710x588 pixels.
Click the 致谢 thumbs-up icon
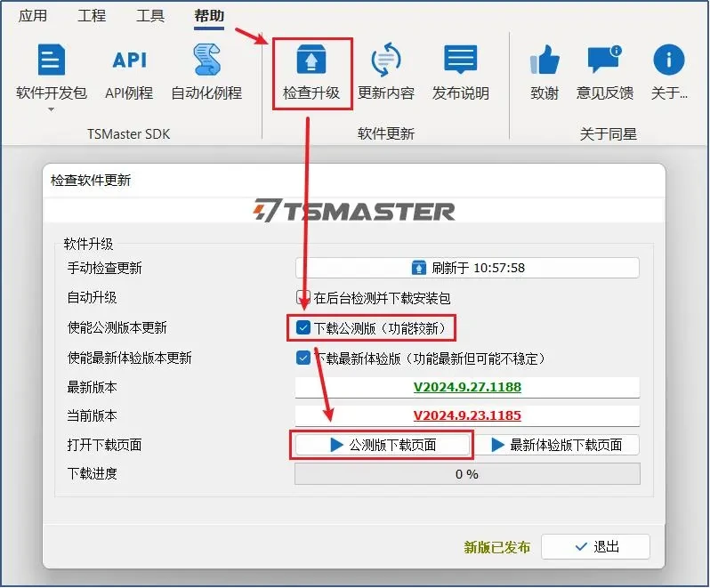[x=545, y=60]
